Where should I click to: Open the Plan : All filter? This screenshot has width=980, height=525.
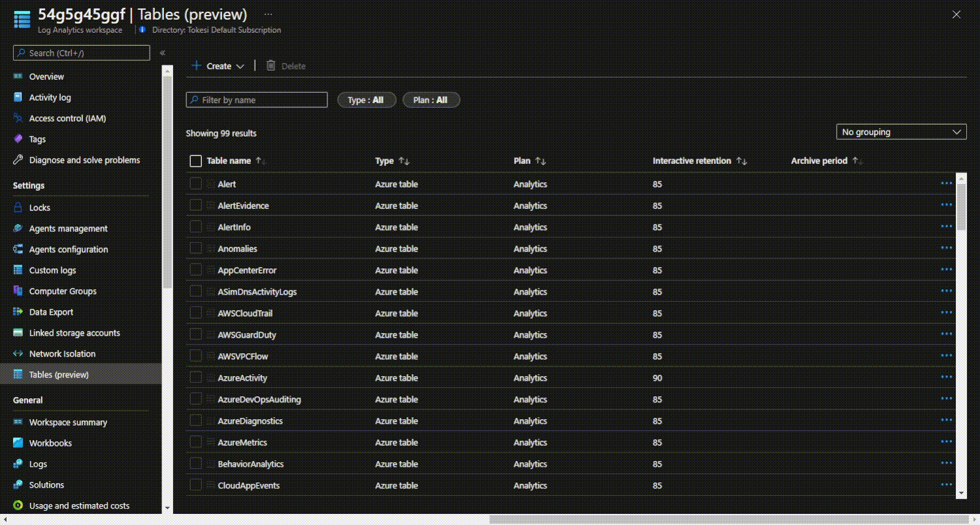(x=431, y=99)
